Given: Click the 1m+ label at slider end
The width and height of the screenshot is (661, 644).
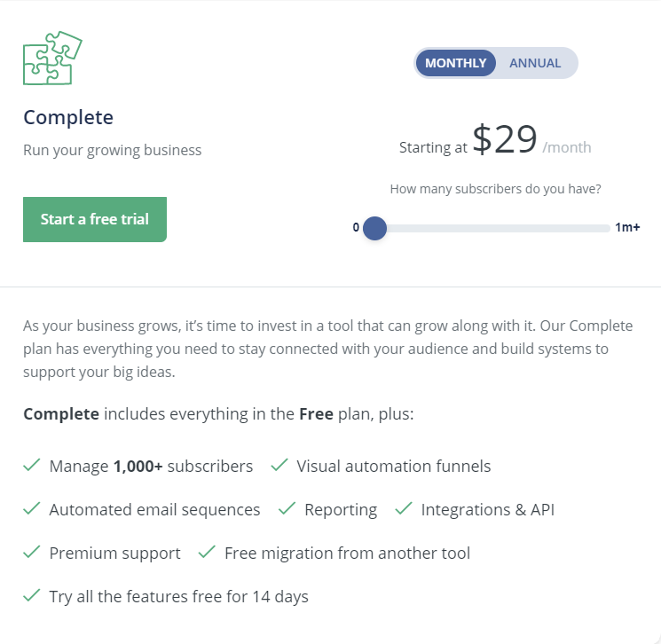Looking at the screenshot, I should click(x=627, y=227).
